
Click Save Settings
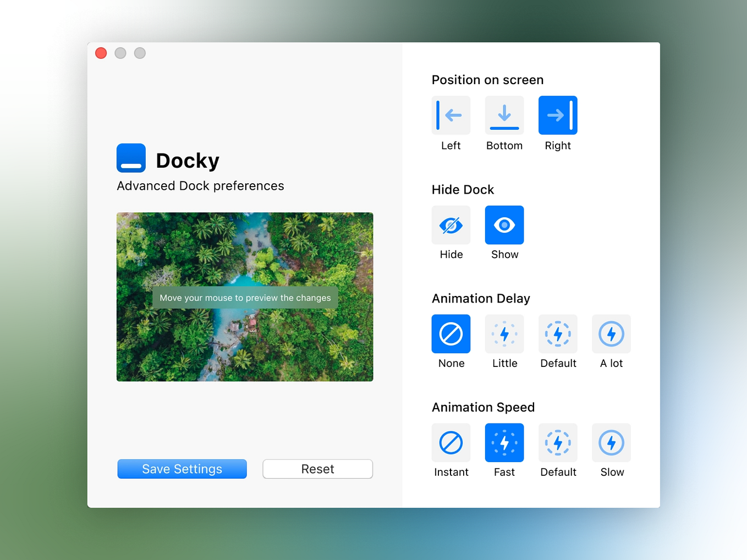182,469
